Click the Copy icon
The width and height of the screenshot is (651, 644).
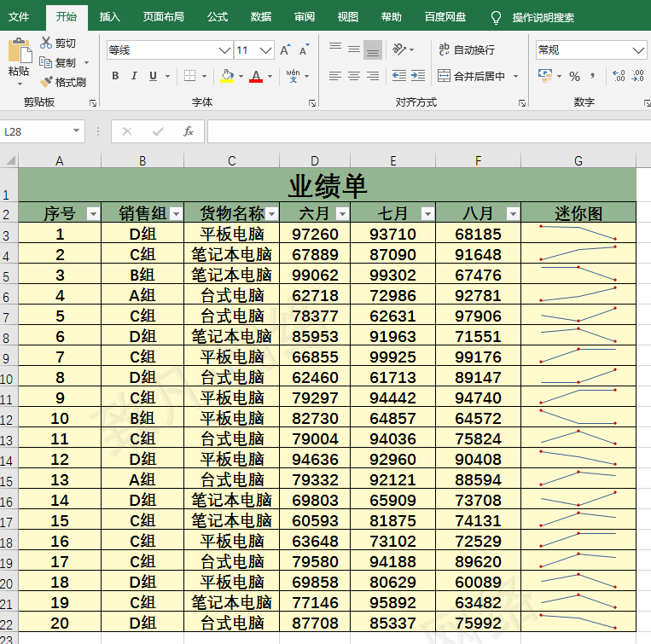[46, 62]
